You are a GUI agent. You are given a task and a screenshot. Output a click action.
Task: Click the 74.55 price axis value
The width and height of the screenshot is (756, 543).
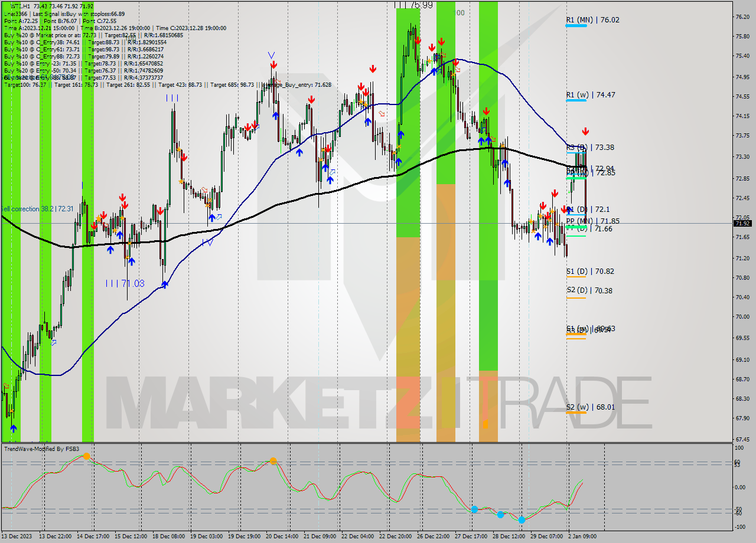(x=742, y=97)
